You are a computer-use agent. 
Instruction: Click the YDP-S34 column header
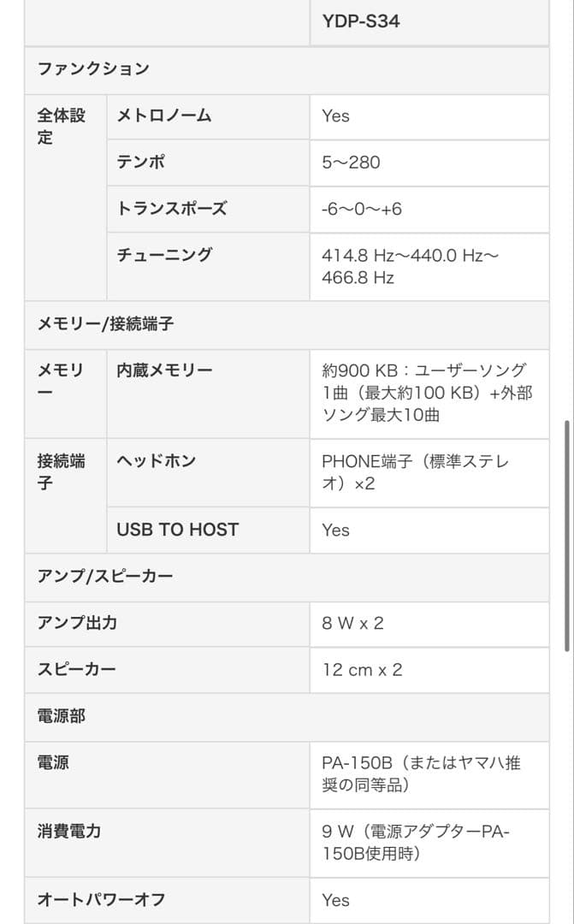(360, 21)
